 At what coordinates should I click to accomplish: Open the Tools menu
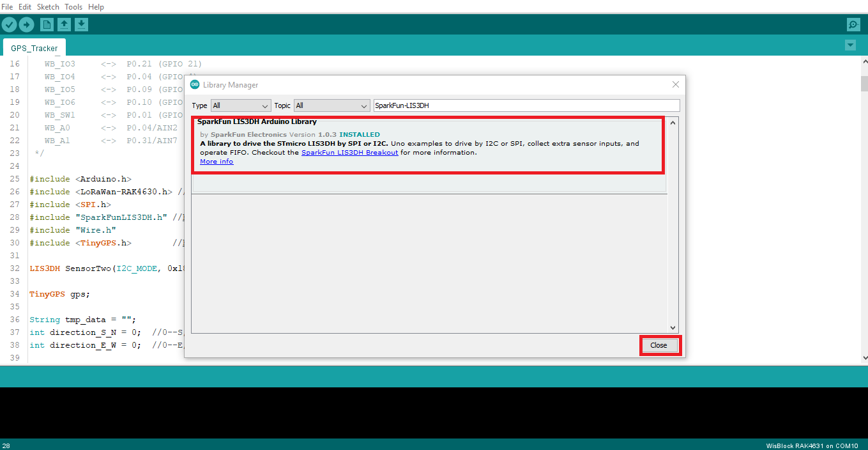pyautogui.click(x=73, y=6)
